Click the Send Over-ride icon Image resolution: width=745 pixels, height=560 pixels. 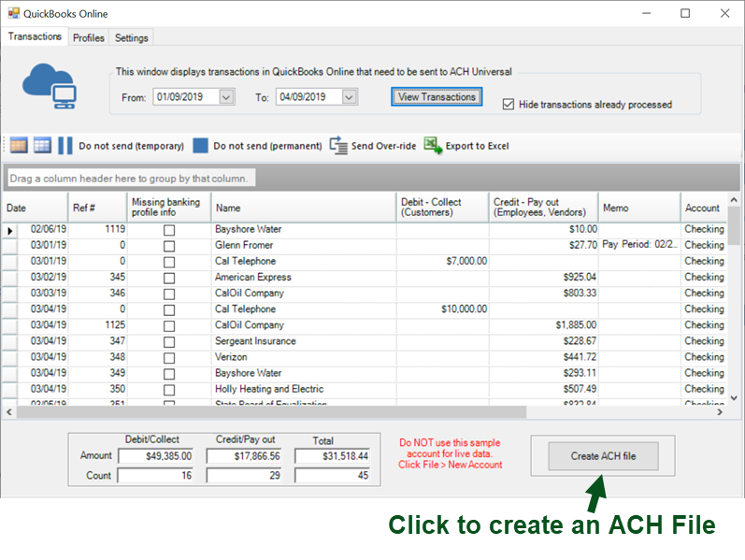pyautogui.click(x=338, y=146)
